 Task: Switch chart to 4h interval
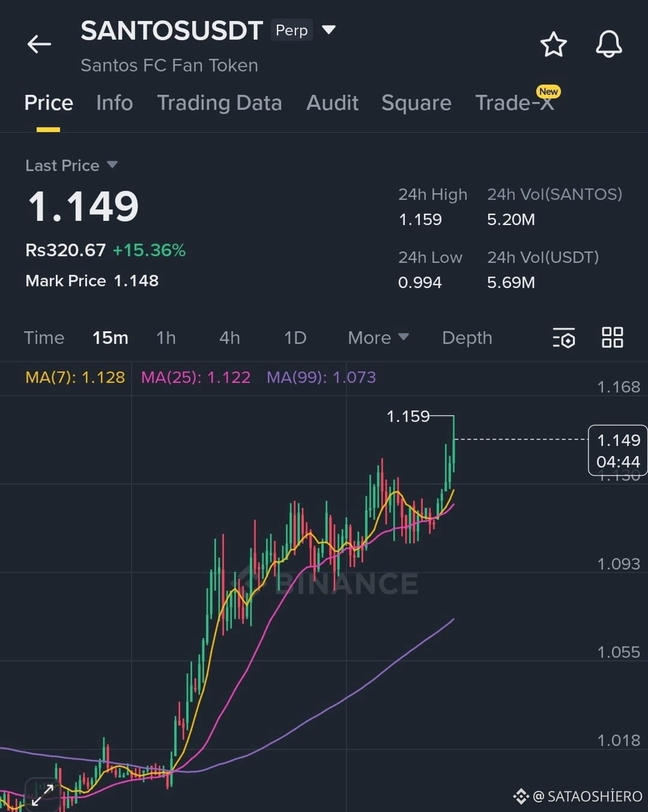229,338
